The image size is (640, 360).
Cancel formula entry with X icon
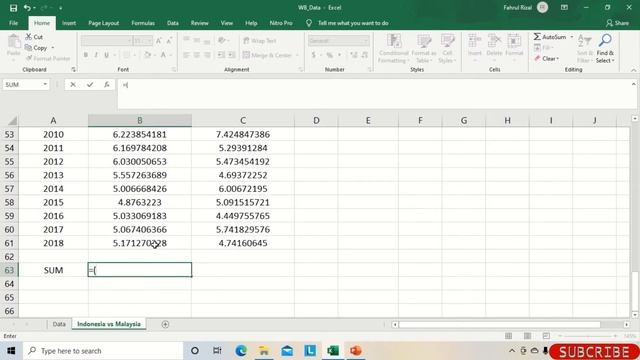point(73,84)
